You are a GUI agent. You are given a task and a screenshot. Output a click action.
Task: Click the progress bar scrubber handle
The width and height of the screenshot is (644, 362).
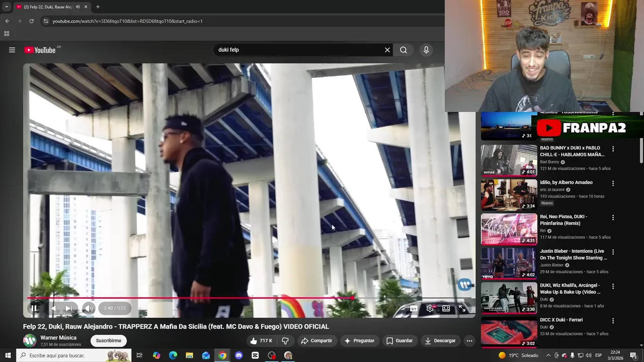pyautogui.click(x=353, y=298)
